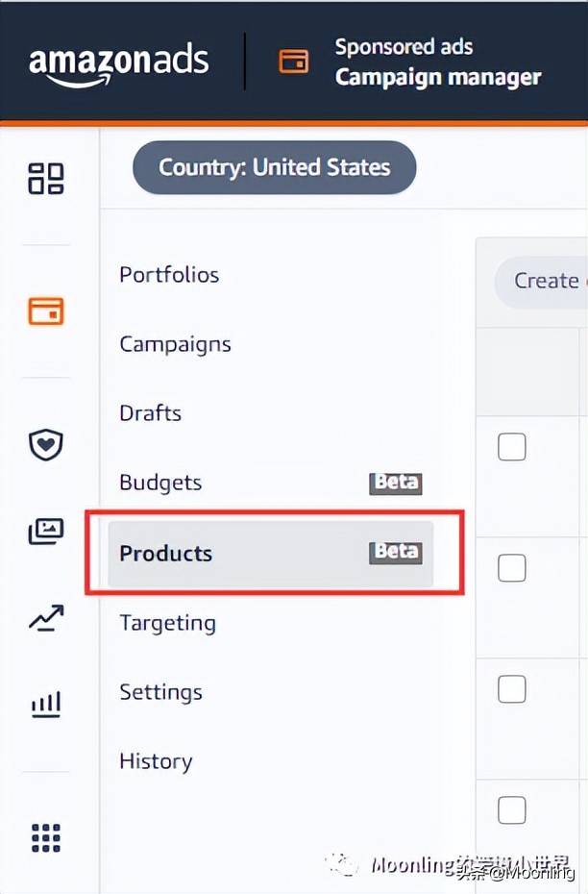Open the brand shield heart icon

pos(46,445)
